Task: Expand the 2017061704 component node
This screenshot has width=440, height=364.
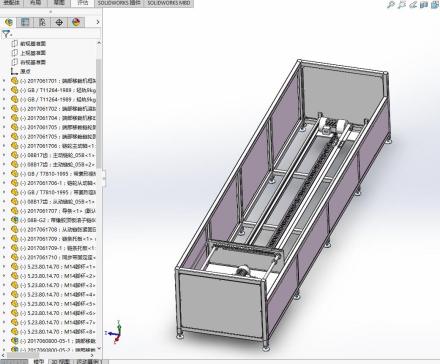Action: tap(4, 118)
